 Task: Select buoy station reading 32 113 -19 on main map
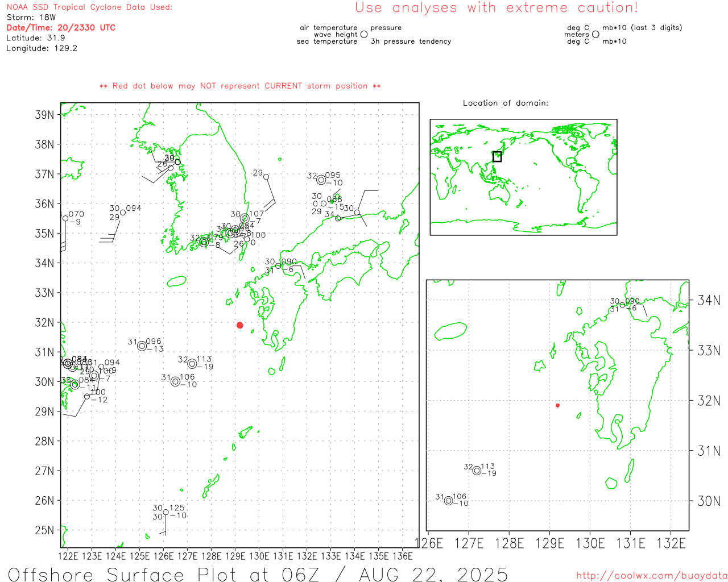(192, 364)
